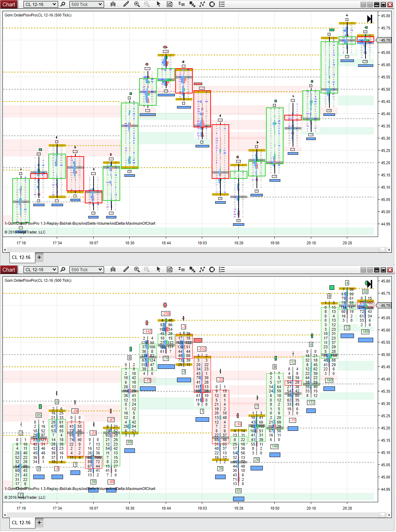Screen dimensions: 396x532
Task: Click left scroll arrow of top chart scrollbar
Action: click(5, 250)
